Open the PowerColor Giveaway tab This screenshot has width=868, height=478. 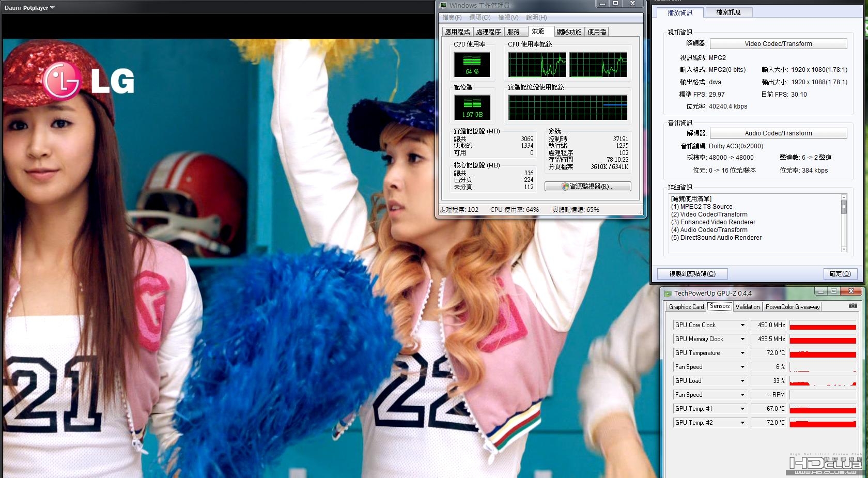793,307
